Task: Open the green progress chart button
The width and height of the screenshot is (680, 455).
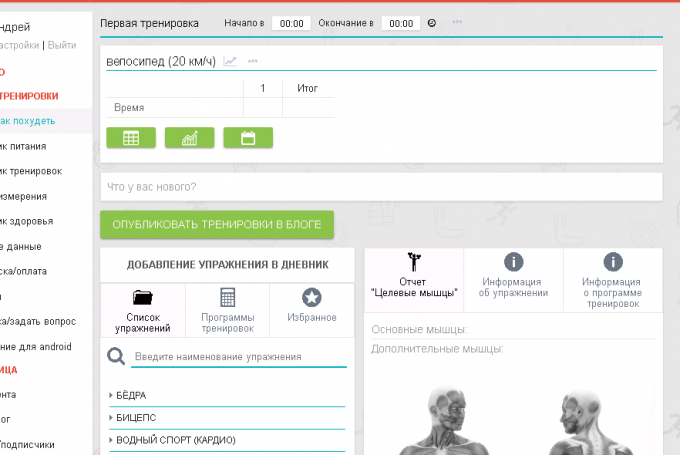Action: pyautogui.click(x=189, y=138)
